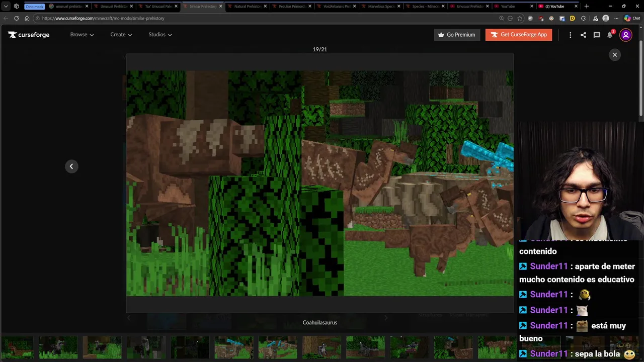644x362 pixels.
Task: Switch to Marvelous Species tab
Action: [x=381, y=7]
